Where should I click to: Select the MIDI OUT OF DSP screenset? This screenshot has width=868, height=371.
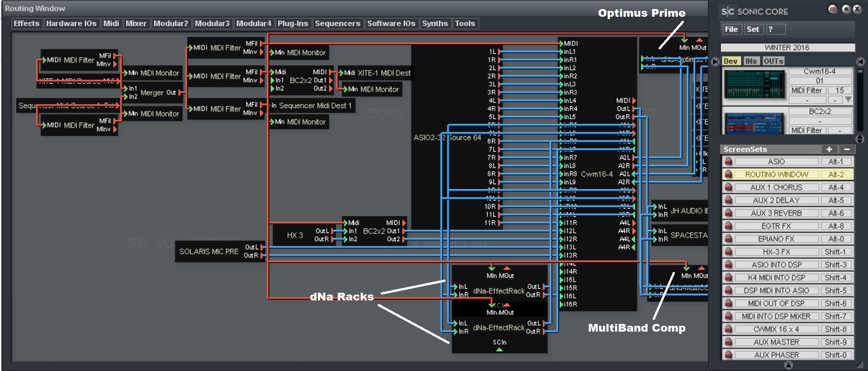point(776,303)
